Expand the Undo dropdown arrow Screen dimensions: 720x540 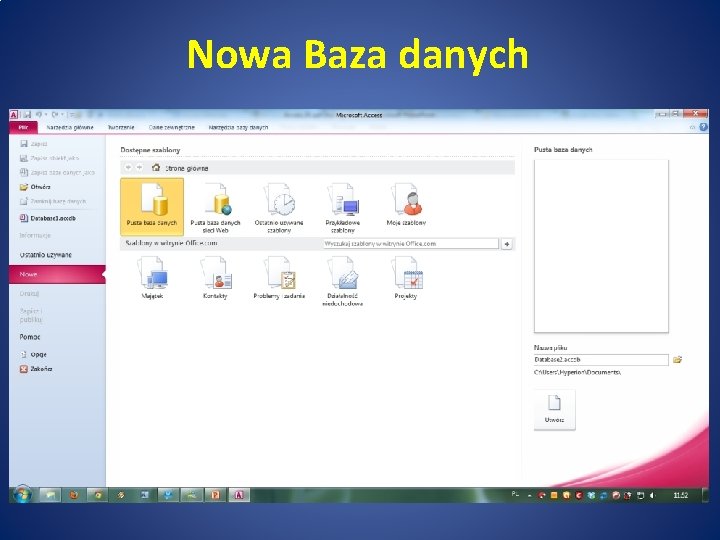coord(46,114)
